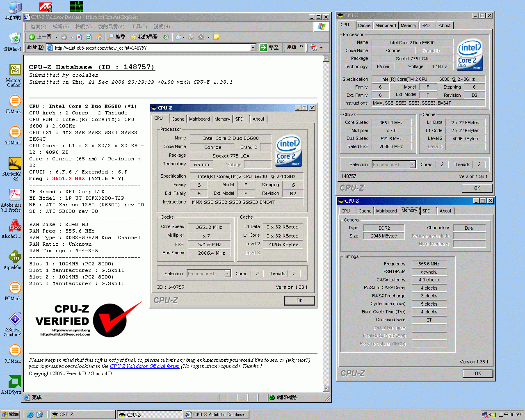Click the CPU-Z Database (ID : 148757) heading
525x420 pixels.
(91, 67)
